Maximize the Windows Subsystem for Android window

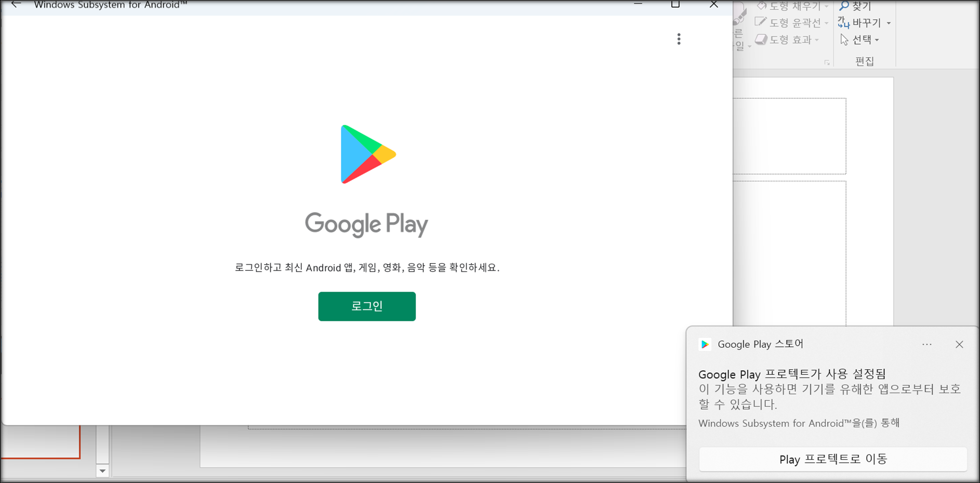pos(676,4)
